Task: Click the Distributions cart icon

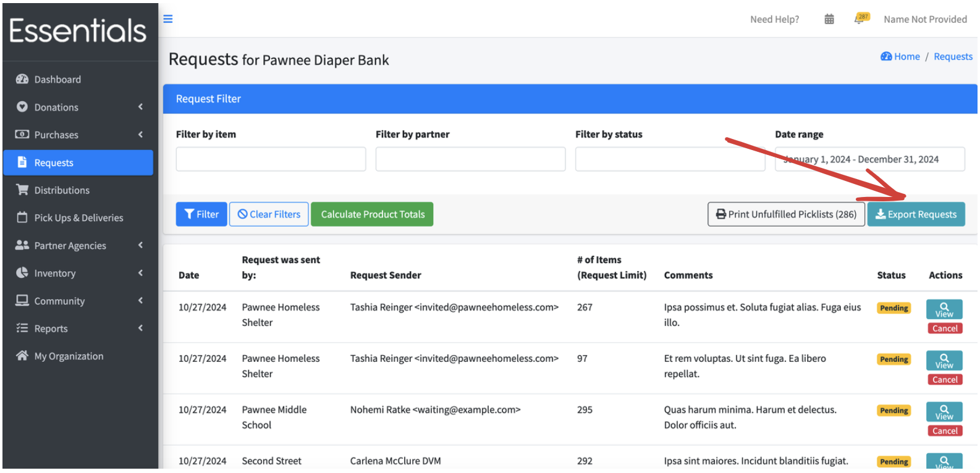Action: pyautogui.click(x=22, y=190)
